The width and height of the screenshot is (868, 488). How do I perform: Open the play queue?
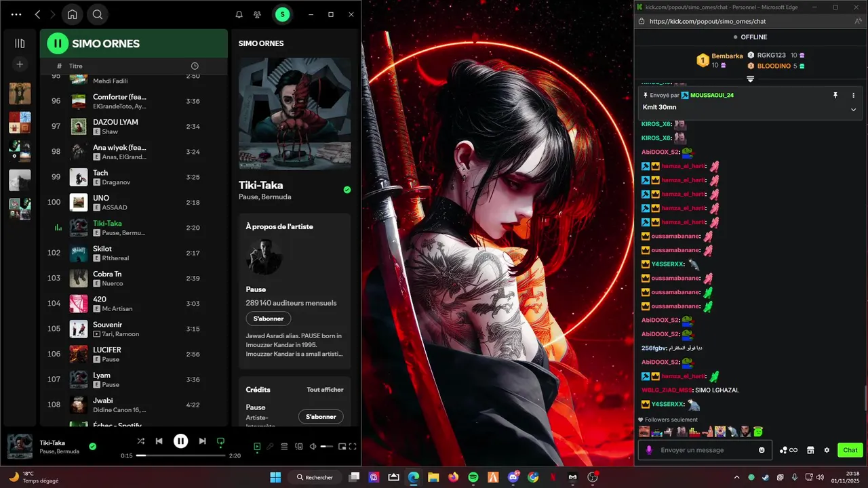[284, 446]
